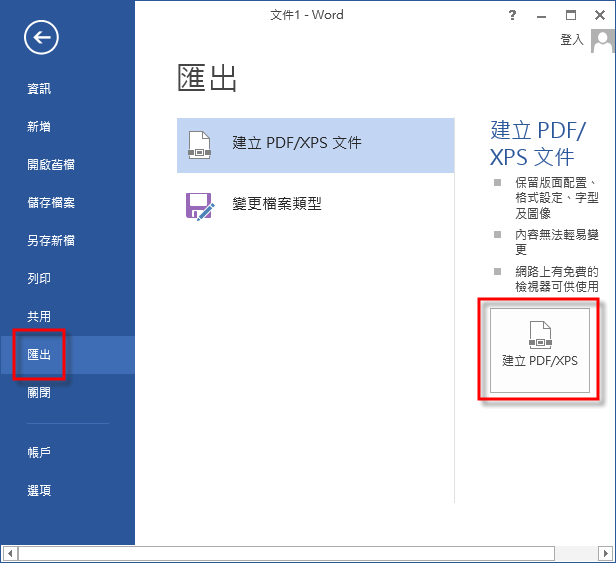Click the user avatar picture
This screenshot has width=616, height=563.
(x=603, y=40)
